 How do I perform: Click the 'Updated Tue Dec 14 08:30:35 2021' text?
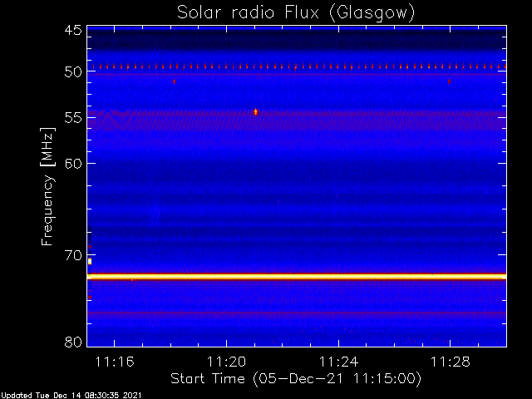(71, 396)
